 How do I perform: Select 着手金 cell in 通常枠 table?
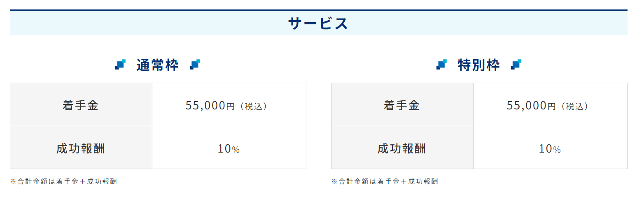tap(81, 104)
